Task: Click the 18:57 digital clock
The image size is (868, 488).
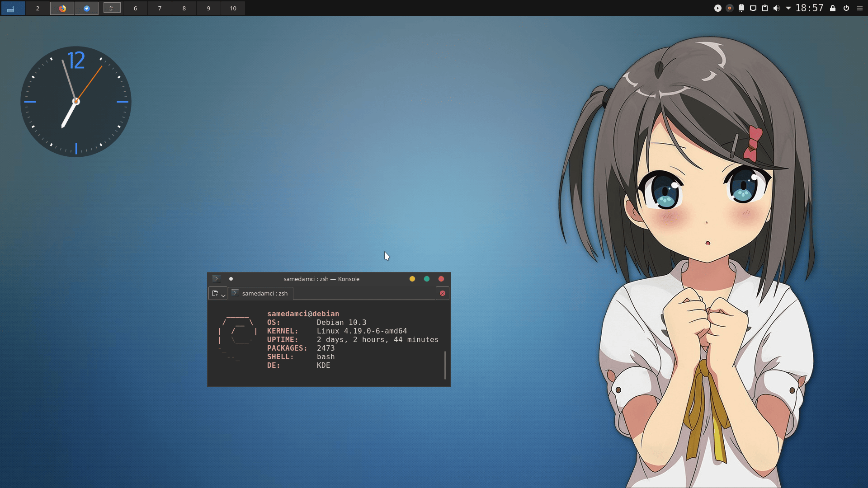Action: pos(809,8)
